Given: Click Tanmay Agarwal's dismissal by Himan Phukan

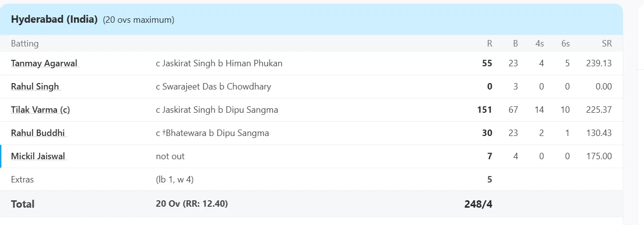Looking at the screenshot, I should [x=219, y=63].
